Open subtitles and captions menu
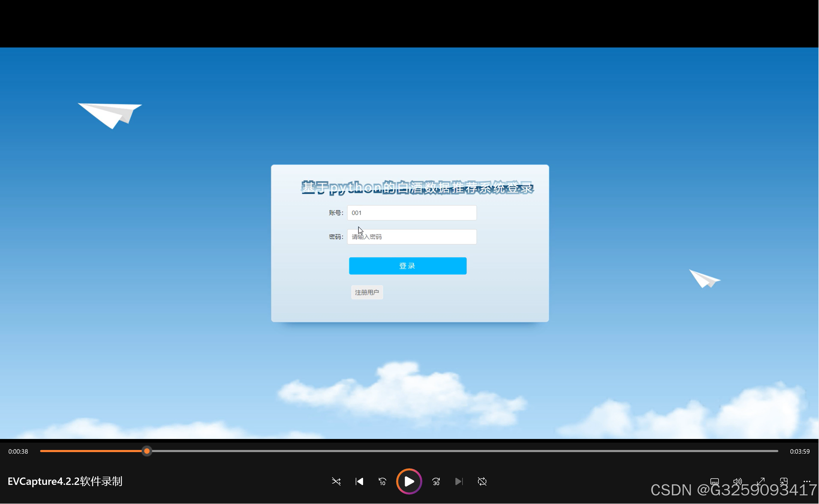The height and width of the screenshot is (504, 819). pos(714,481)
